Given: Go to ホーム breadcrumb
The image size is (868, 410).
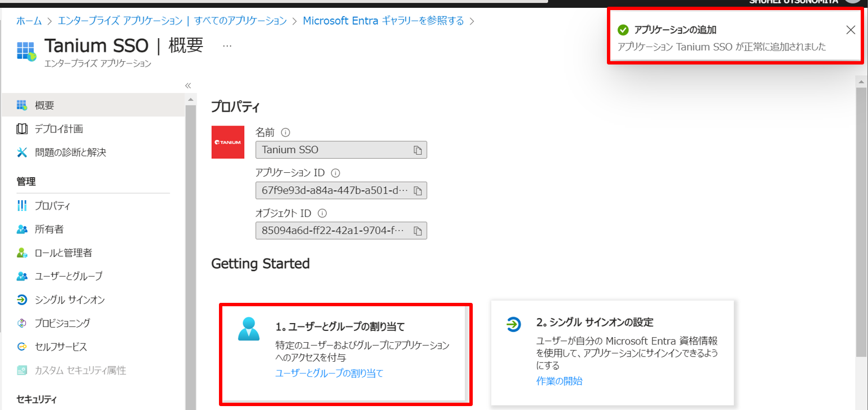Looking at the screenshot, I should (x=29, y=21).
